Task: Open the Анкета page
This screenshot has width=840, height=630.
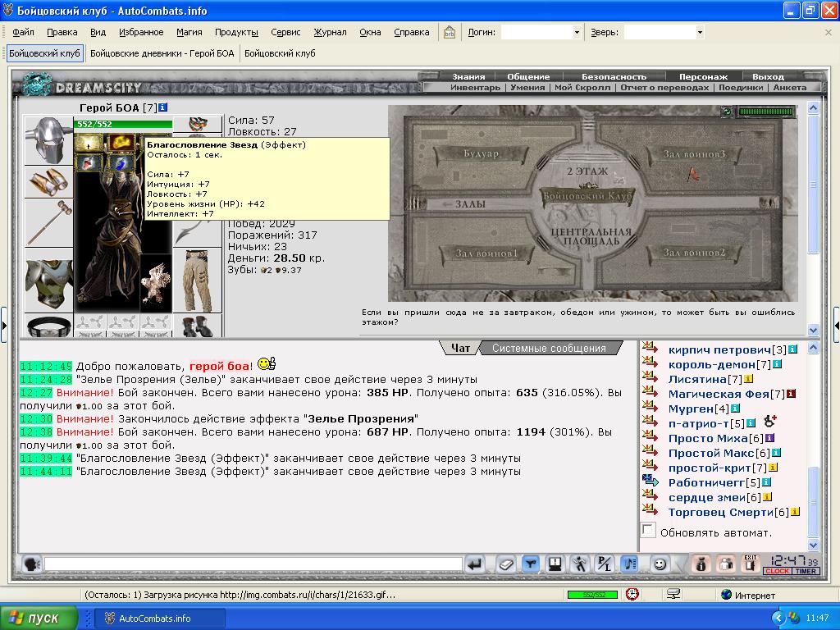Action: (x=790, y=87)
